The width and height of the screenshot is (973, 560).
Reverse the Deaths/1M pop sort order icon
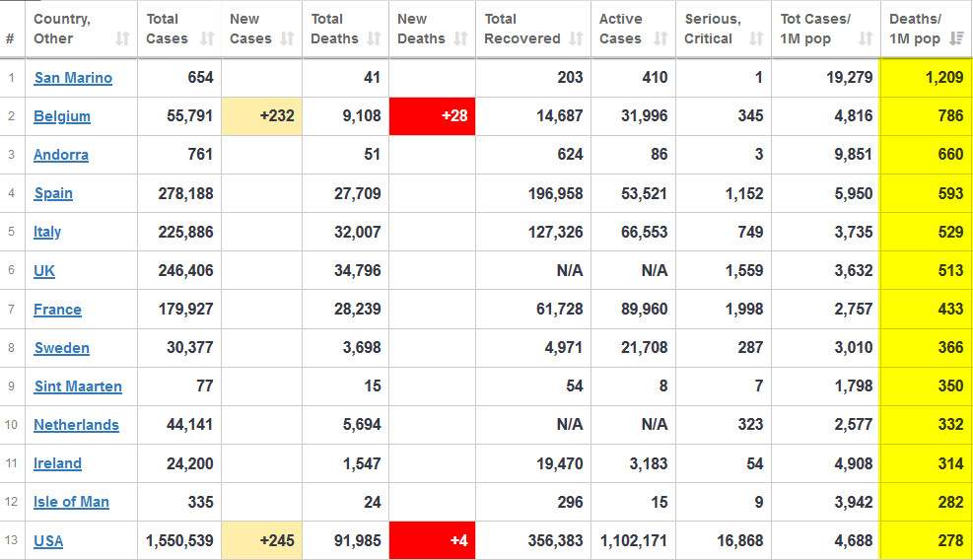click(956, 39)
